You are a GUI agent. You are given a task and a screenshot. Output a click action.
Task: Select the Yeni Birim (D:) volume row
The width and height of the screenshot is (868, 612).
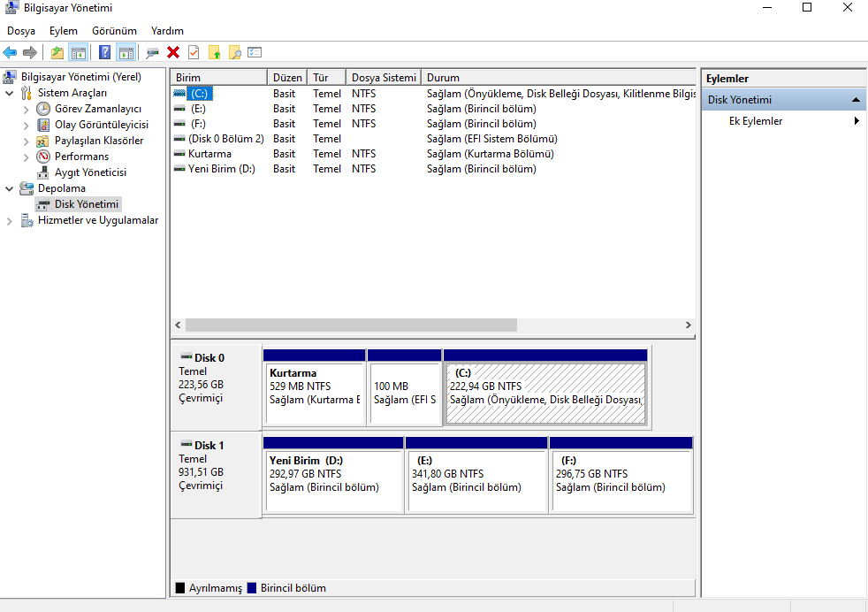[x=433, y=168]
